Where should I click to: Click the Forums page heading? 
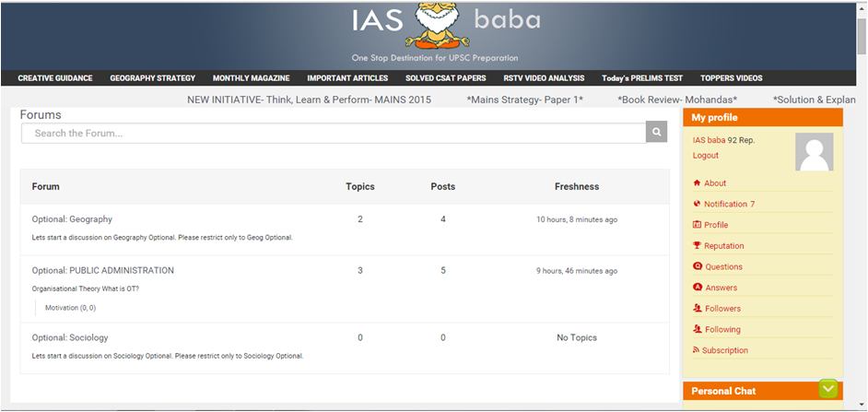41,115
